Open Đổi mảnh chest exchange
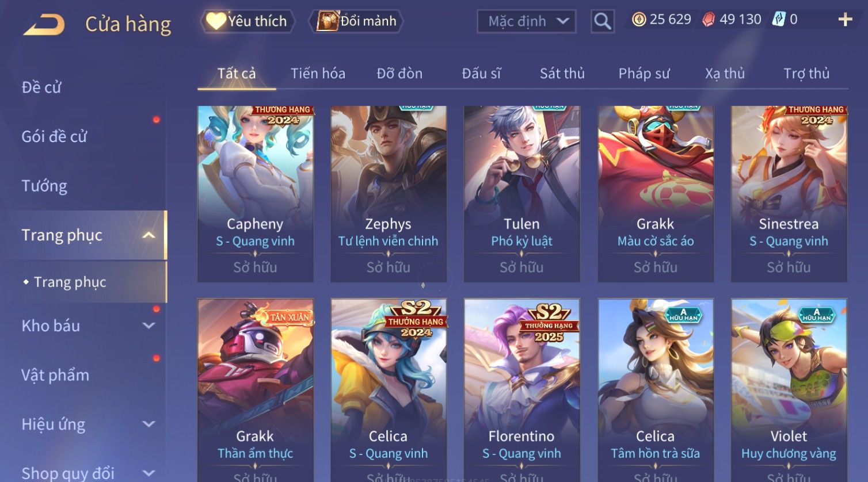This screenshot has height=482, width=868. tap(356, 21)
